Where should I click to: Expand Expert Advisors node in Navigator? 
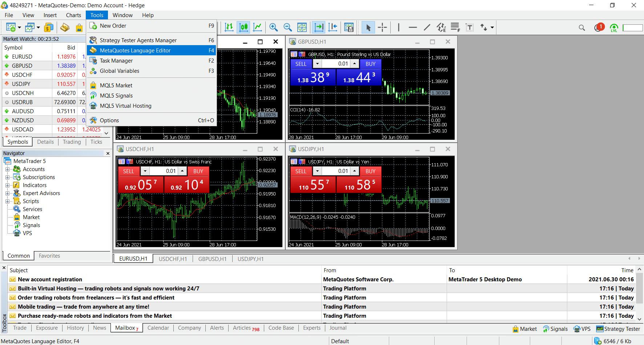coord(7,193)
